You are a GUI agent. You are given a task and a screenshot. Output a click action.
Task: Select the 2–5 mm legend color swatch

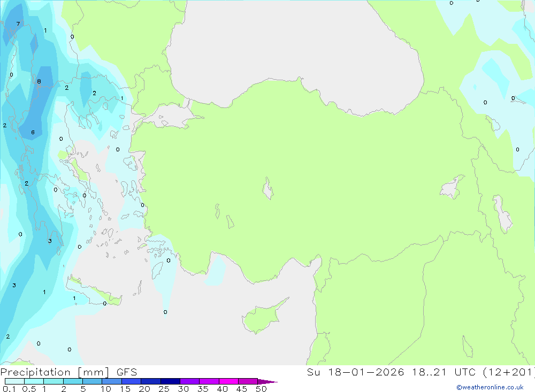pos(73,381)
